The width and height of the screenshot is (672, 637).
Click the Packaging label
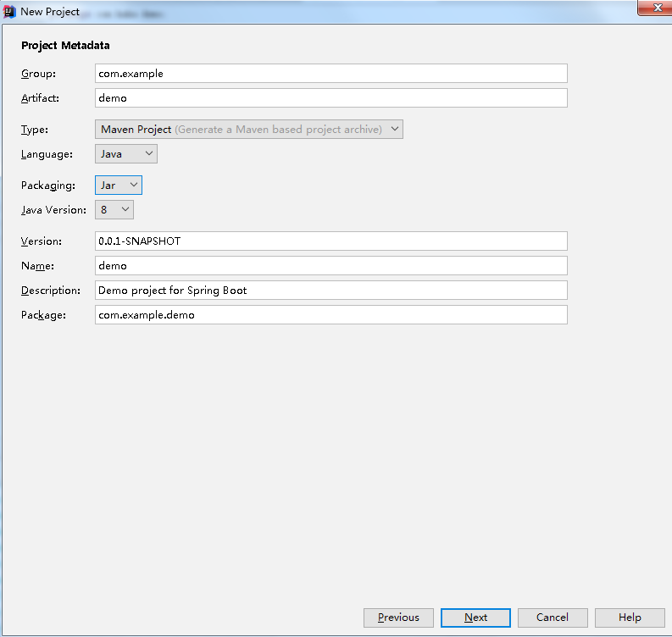point(48,186)
